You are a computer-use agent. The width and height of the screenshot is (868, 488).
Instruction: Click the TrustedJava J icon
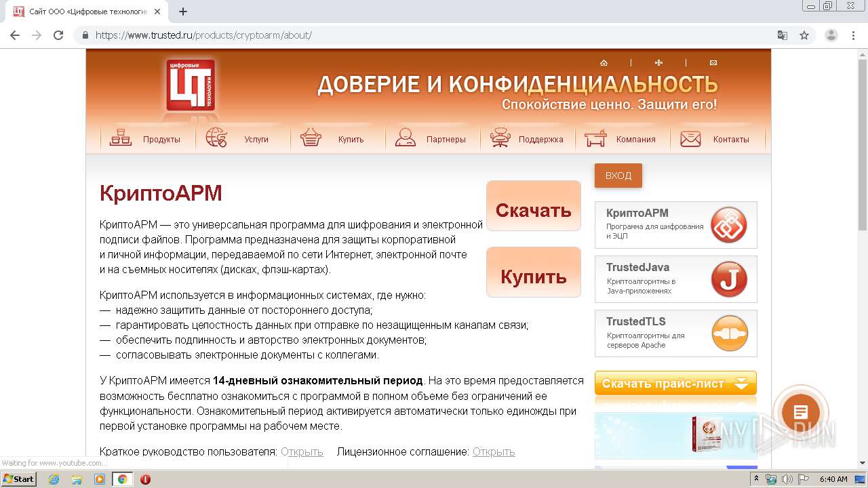[x=729, y=279]
